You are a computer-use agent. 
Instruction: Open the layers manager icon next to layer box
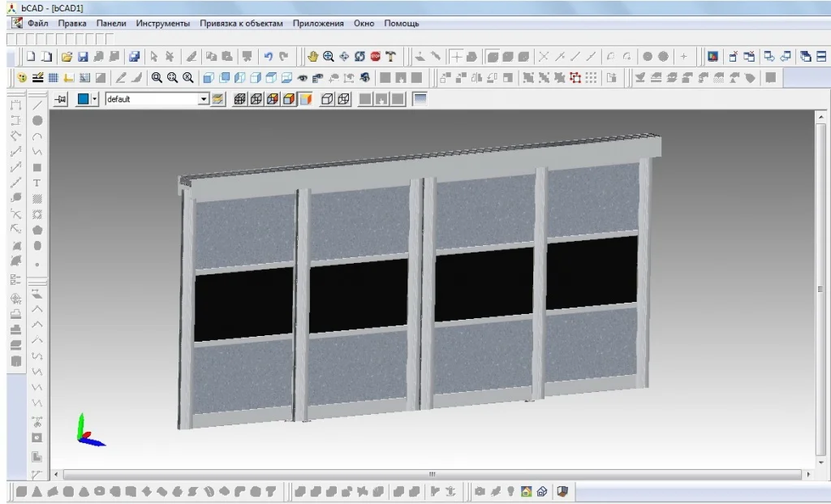point(217,99)
